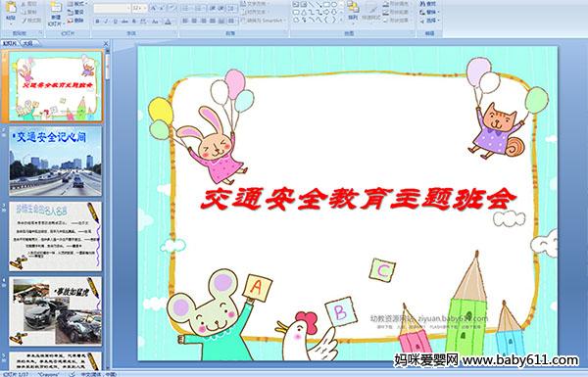Switch to the Slides pane tab
This screenshot has height=377, width=588.
[10, 43]
